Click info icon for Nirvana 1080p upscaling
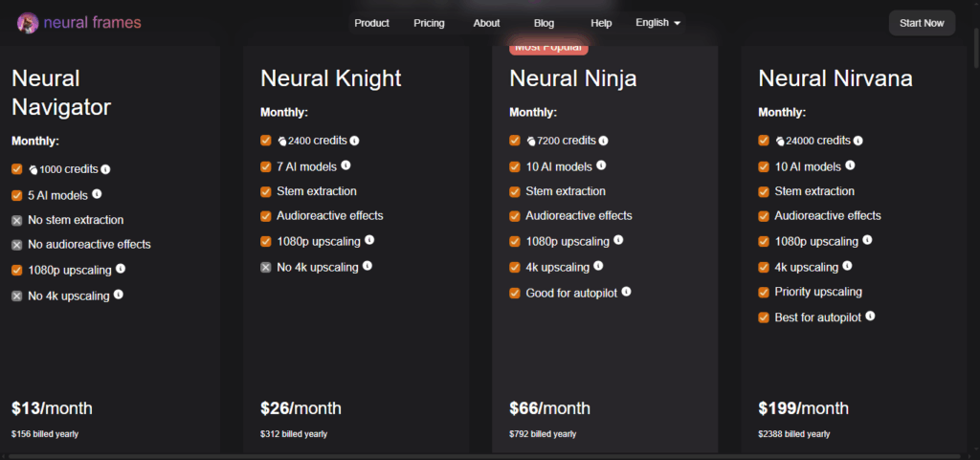 tap(867, 240)
